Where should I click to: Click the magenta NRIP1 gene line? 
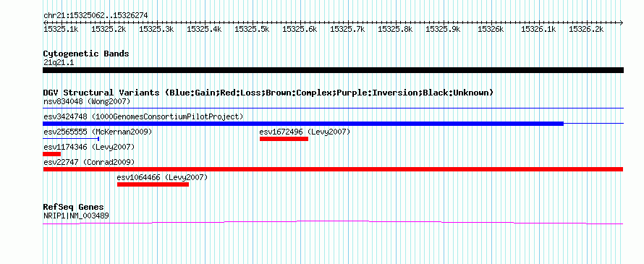click(x=333, y=222)
